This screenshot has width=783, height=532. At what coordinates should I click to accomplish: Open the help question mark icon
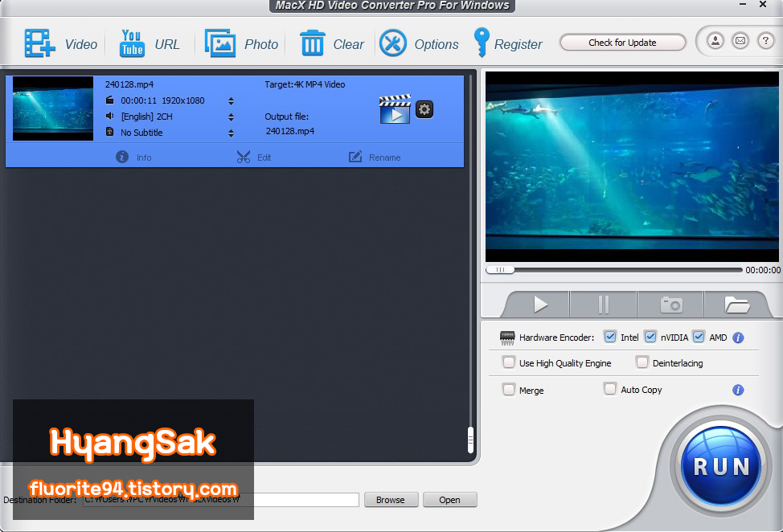pos(765,41)
